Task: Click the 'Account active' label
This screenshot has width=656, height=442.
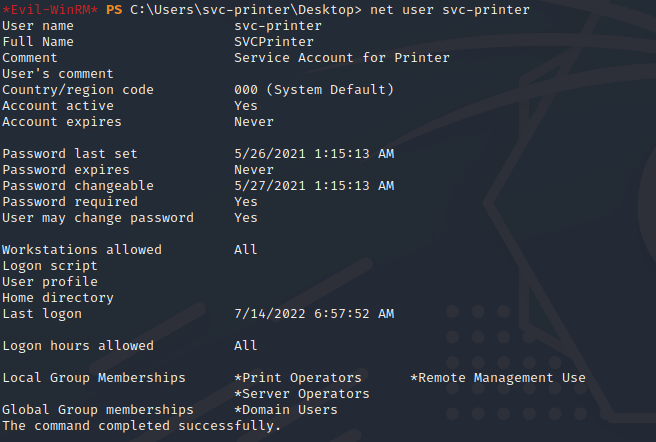Action: [58, 106]
